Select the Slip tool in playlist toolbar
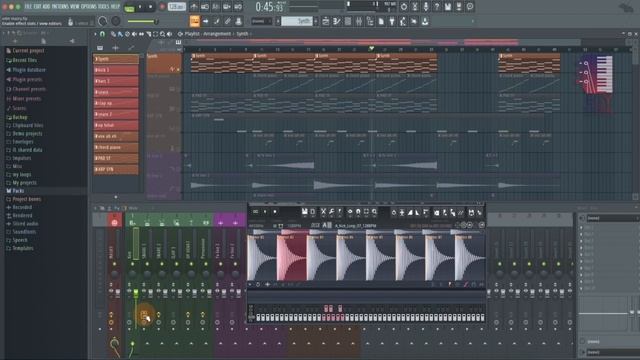This screenshot has height=360, width=640. [x=141, y=34]
